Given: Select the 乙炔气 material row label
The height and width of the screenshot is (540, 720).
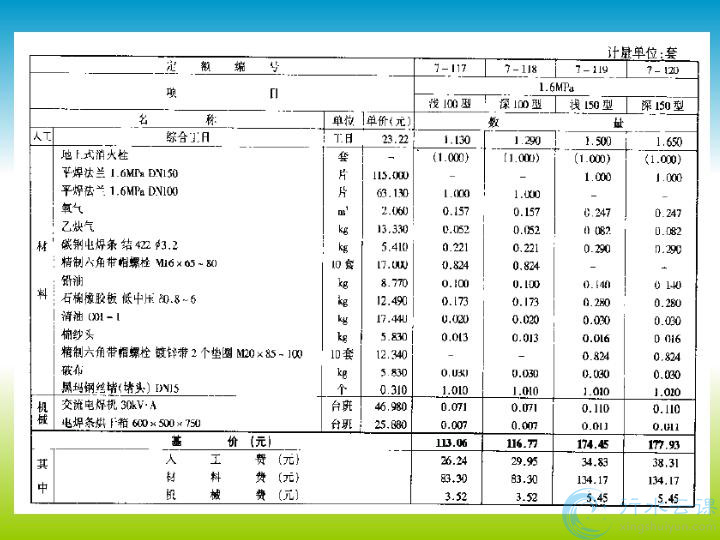Looking at the screenshot, I should (x=76, y=227).
